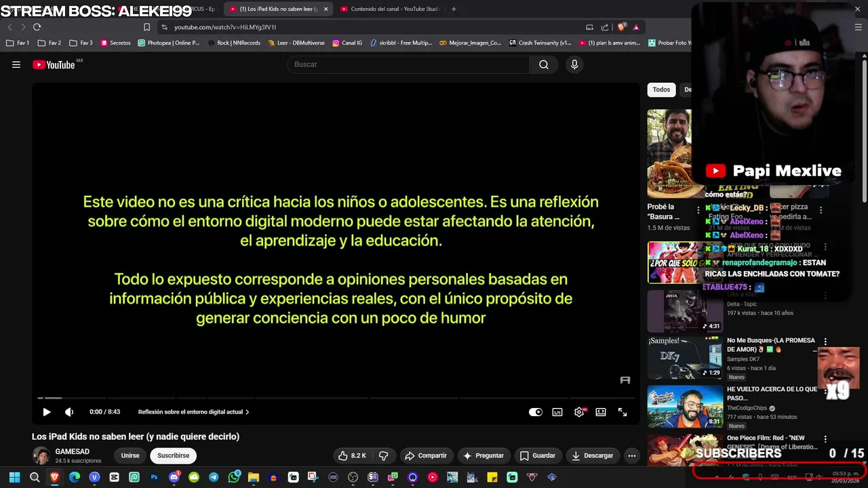Open the GAMESAD channel name link
This screenshot has height=488, width=868.
73,451
